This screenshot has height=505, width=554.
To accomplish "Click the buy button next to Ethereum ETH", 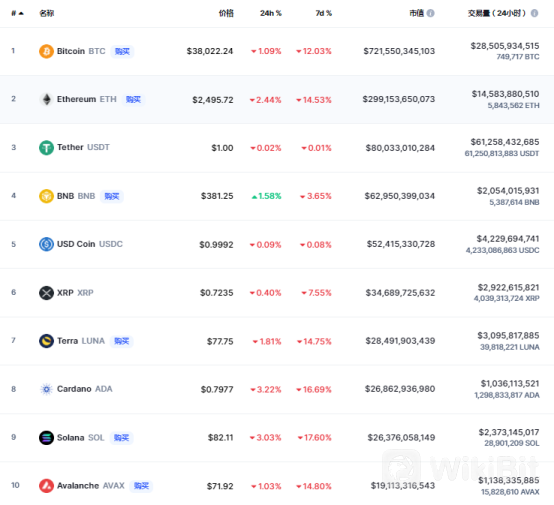I will (133, 100).
